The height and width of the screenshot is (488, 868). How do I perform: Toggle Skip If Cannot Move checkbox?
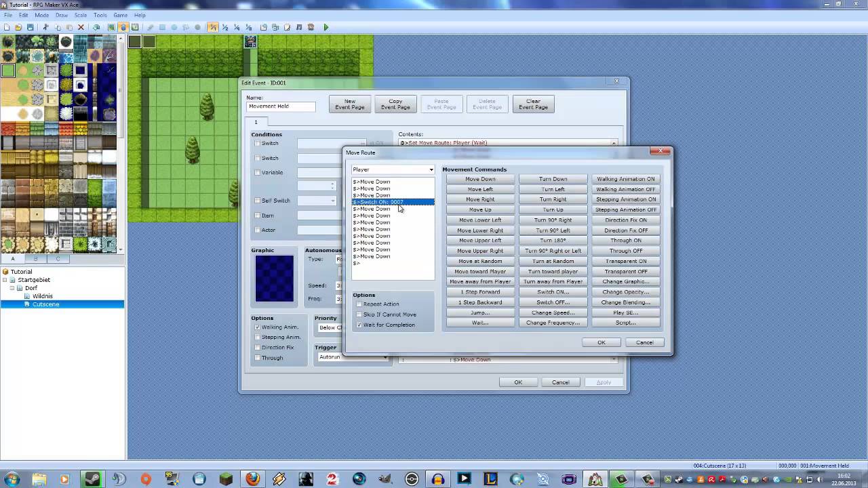pyautogui.click(x=359, y=314)
